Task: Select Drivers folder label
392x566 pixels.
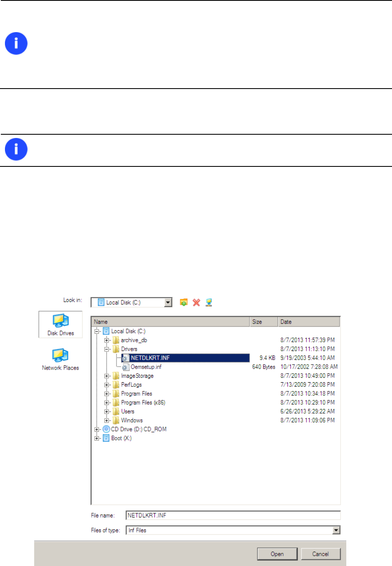Action: [129, 349]
